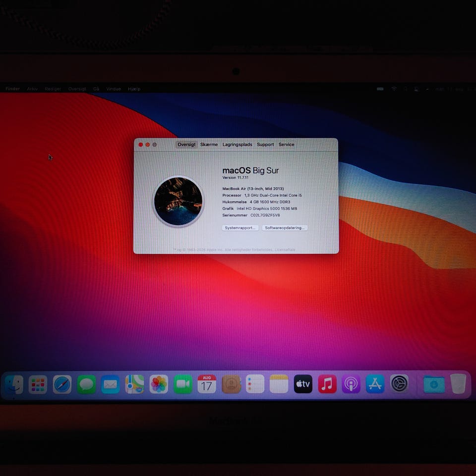Launch FaceTime from the Dock
The width and height of the screenshot is (476, 476).
183,384
